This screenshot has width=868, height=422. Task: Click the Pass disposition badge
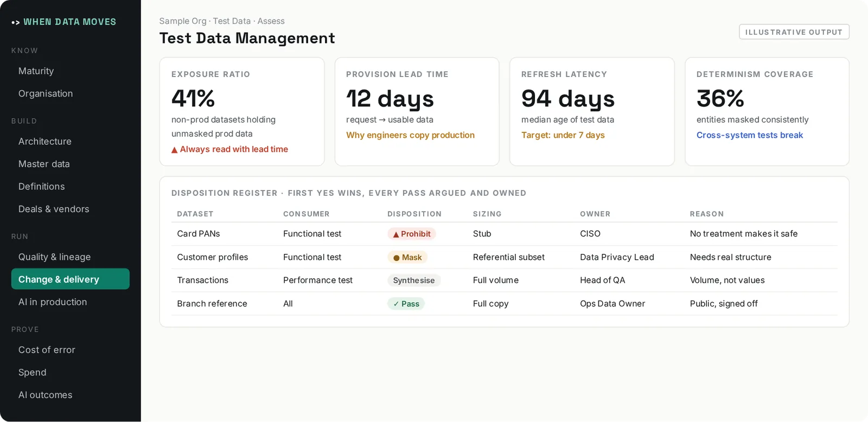tap(406, 304)
